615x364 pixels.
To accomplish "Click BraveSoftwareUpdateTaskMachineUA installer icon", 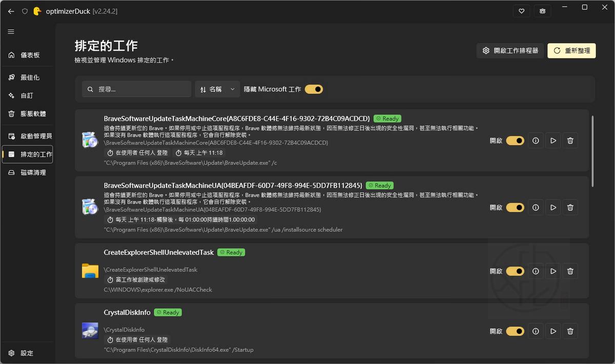I will [90, 207].
